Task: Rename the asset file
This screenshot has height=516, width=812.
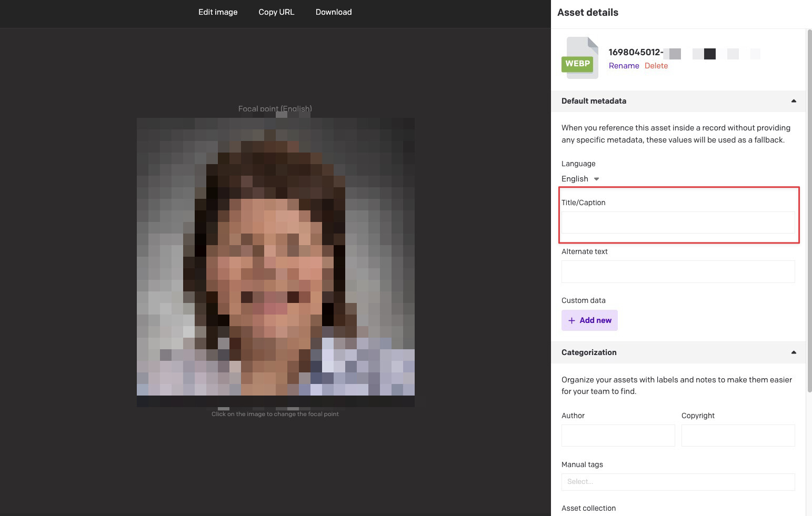Action: (x=624, y=66)
